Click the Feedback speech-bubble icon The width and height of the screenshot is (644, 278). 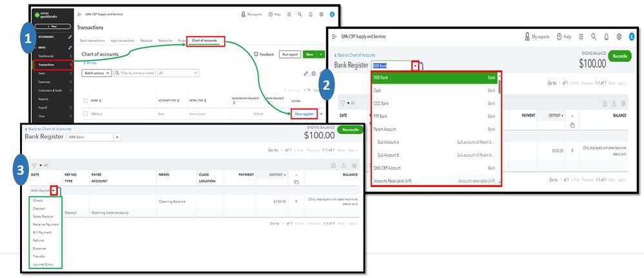tap(256, 54)
